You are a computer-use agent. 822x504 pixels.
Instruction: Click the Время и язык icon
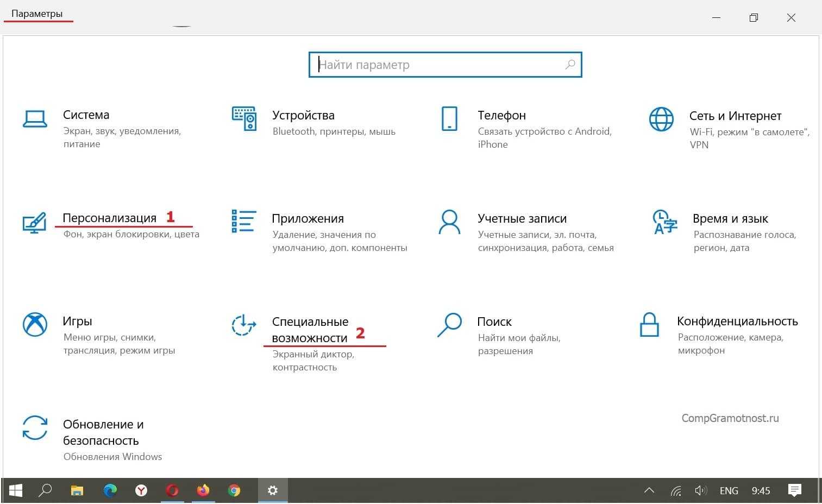click(x=664, y=222)
